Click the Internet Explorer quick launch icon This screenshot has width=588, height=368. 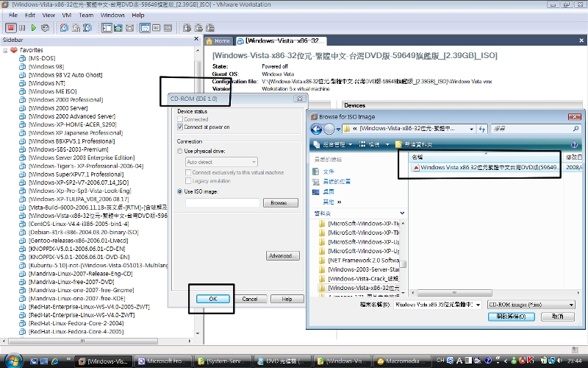click(54, 361)
